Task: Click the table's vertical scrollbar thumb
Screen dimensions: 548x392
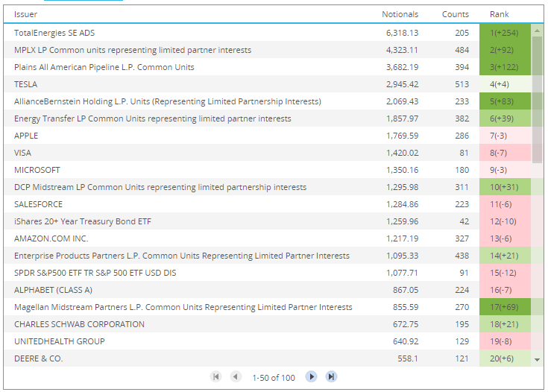Action: (x=537, y=100)
